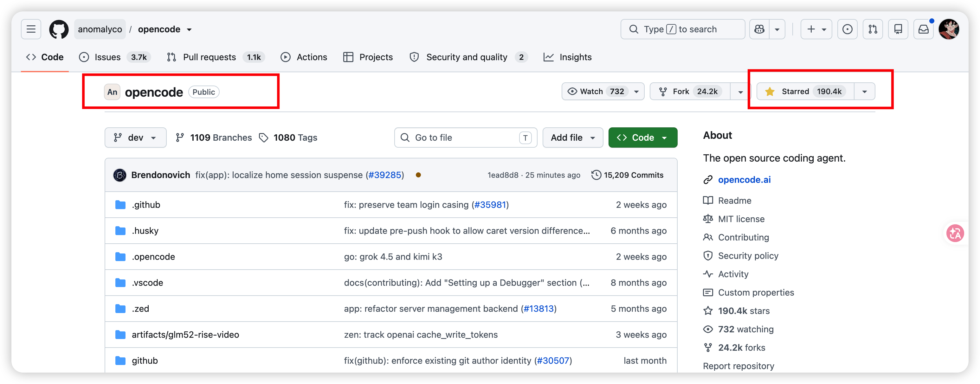The image size is (980, 384).
Task: Switch to the Issues tab
Action: [114, 57]
